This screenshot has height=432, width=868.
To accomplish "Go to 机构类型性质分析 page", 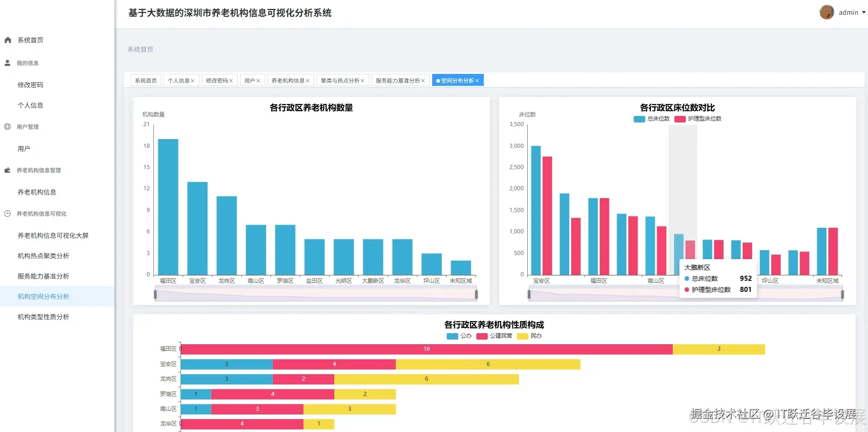I will (x=43, y=317).
